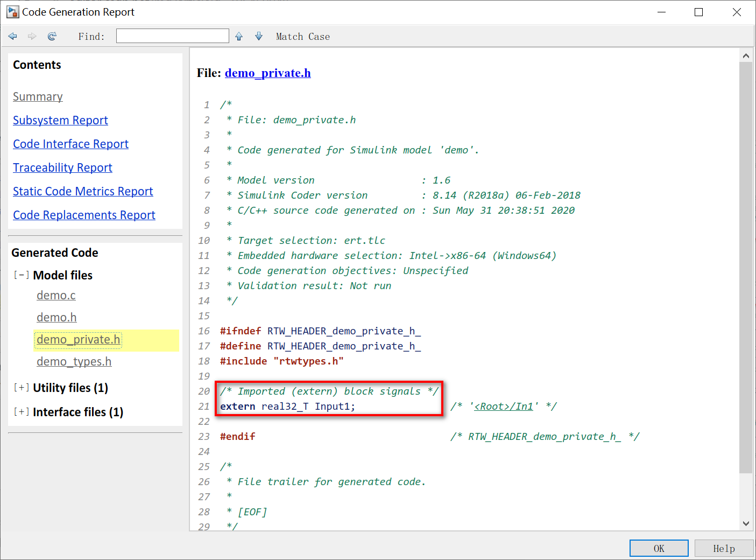Click the OK button
Screen dimensions: 756x560
tap(659, 548)
